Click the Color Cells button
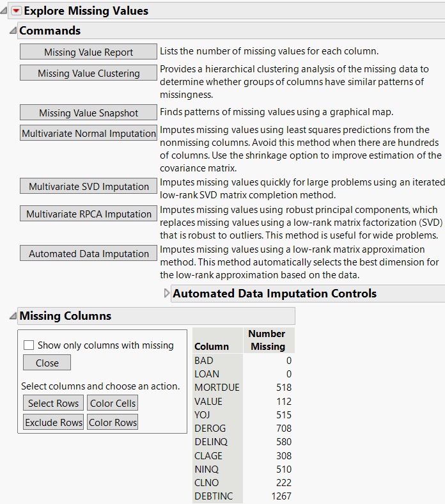The height and width of the screenshot is (504, 445). click(x=113, y=403)
